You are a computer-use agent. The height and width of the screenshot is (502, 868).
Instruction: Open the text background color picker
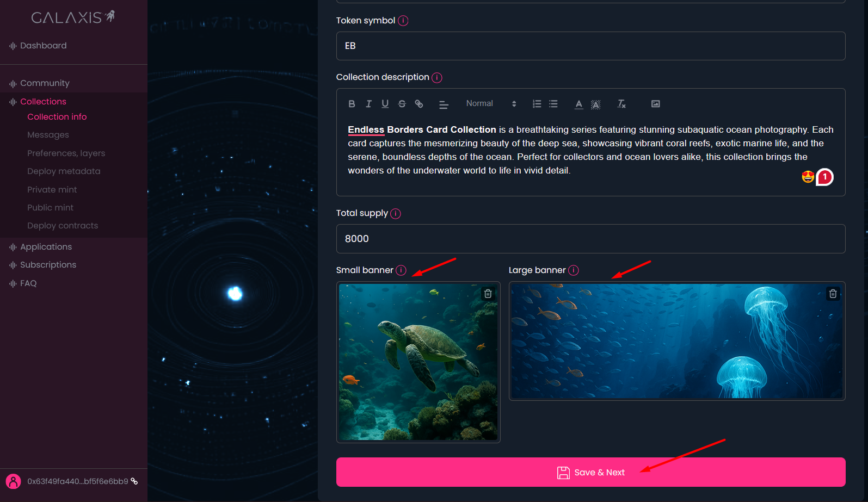(596, 104)
